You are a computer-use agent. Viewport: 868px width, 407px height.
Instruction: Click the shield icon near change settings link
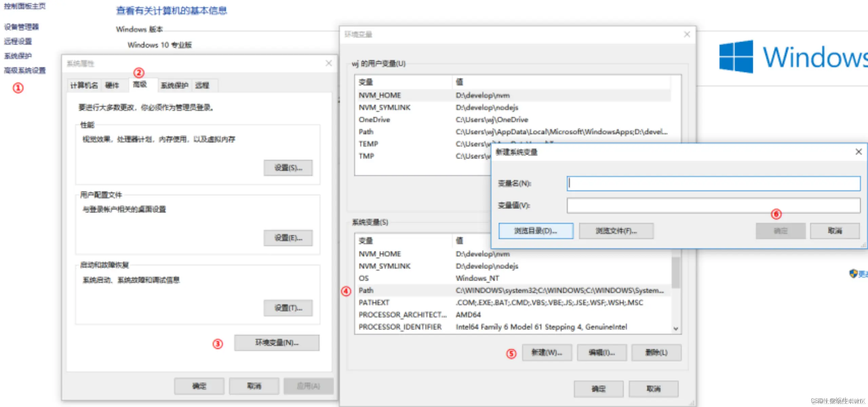click(853, 273)
